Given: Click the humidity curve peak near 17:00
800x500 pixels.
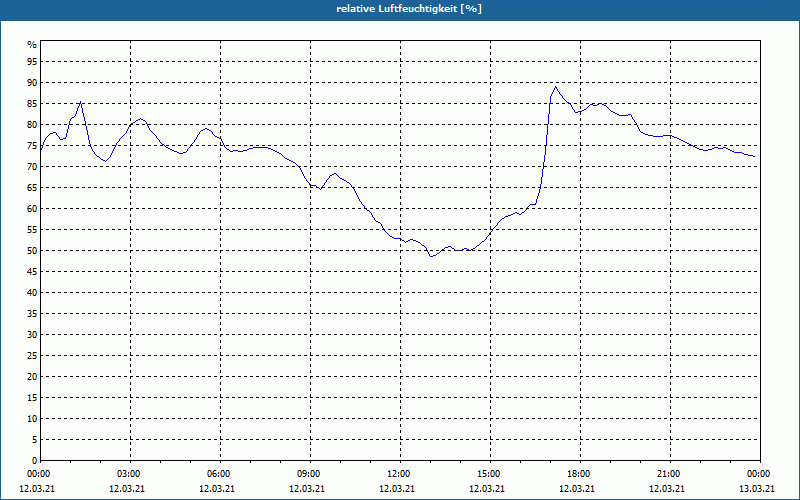Looking at the screenshot, I should [556, 87].
